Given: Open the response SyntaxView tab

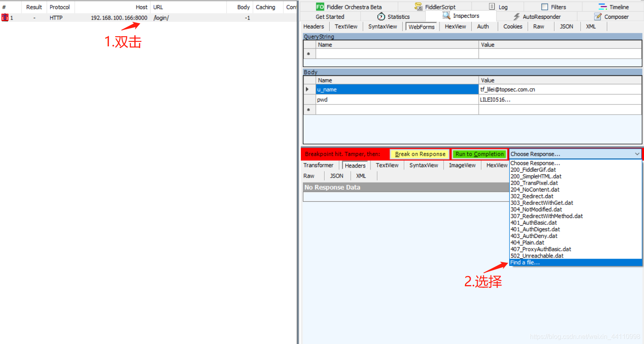Looking at the screenshot, I should click(424, 165).
